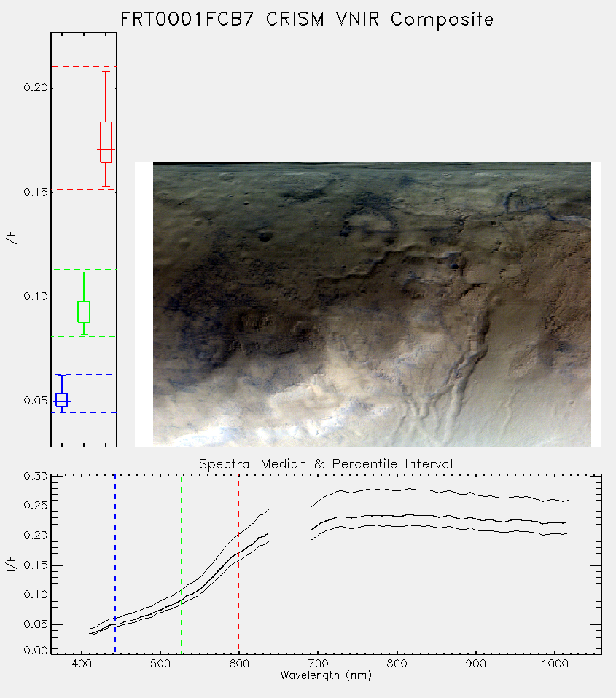Click the green box plot box
616x698 pixels.
click(84, 312)
